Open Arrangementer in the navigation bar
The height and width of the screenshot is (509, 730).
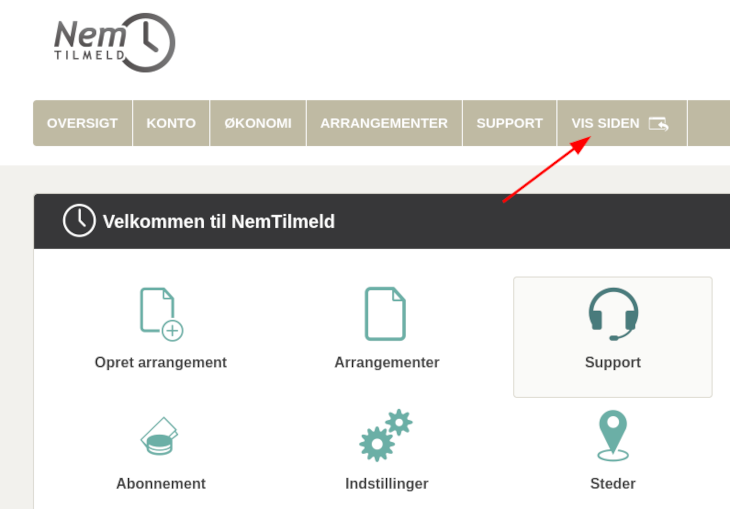click(384, 123)
